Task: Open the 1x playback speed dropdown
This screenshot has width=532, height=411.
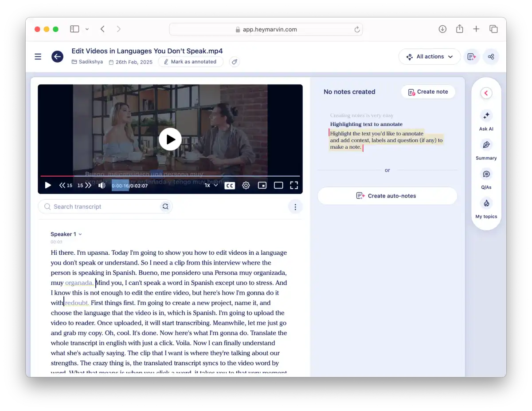Action: (211, 186)
